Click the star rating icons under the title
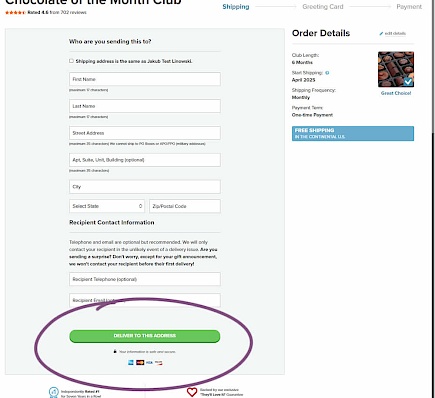Image resolution: width=435 pixels, height=398 pixels. pyautogui.click(x=15, y=13)
